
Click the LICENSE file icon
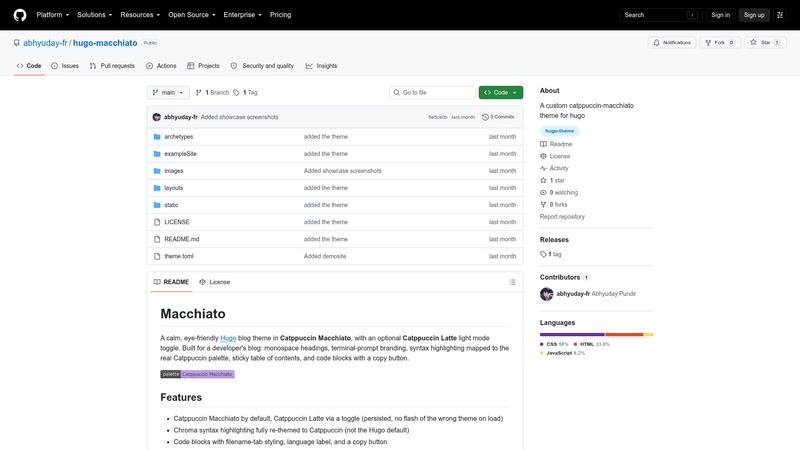click(x=157, y=222)
